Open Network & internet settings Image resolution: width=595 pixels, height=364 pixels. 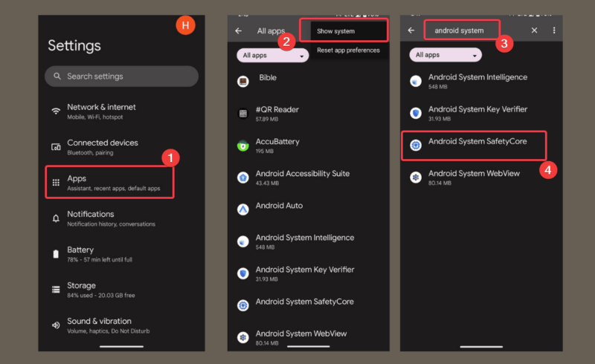(x=121, y=111)
